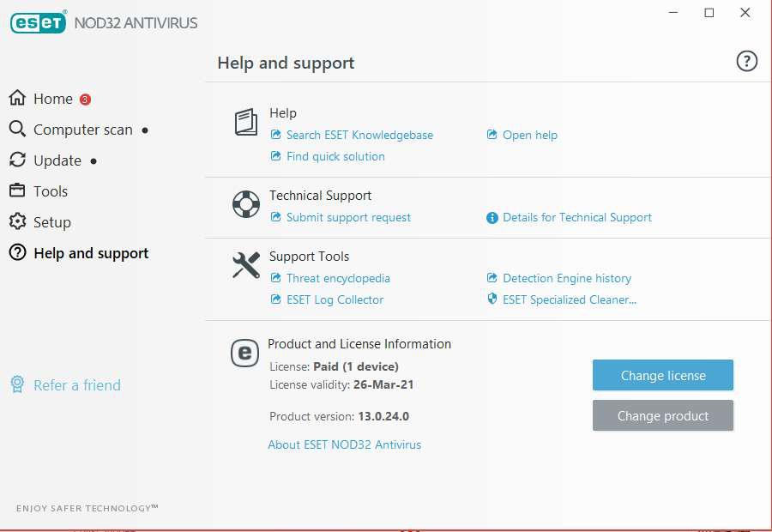The height and width of the screenshot is (532, 772).
Task: Launch ESET Log Collector link
Action: pos(335,300)
